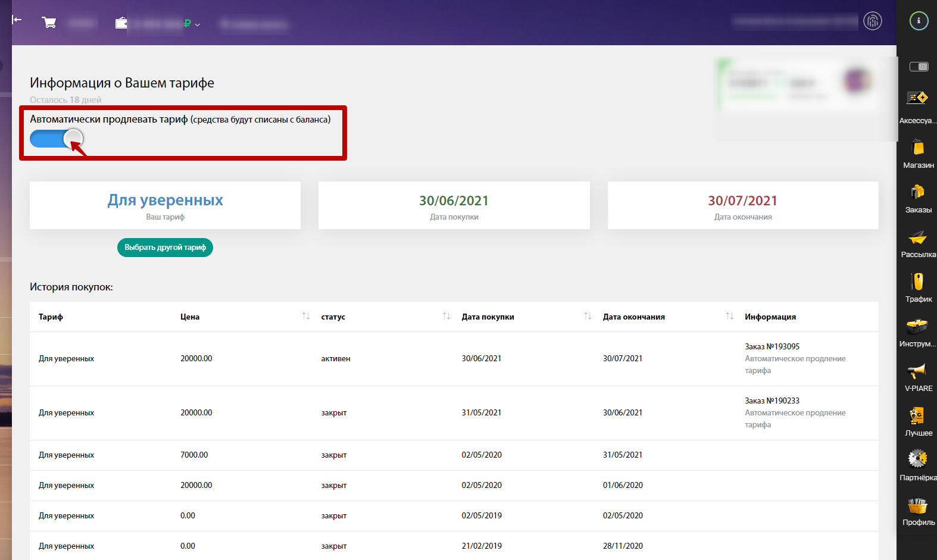This screenshot has width=937, height=560.
Task: Go to Заказы in sidebar
Action: (918, 198)
